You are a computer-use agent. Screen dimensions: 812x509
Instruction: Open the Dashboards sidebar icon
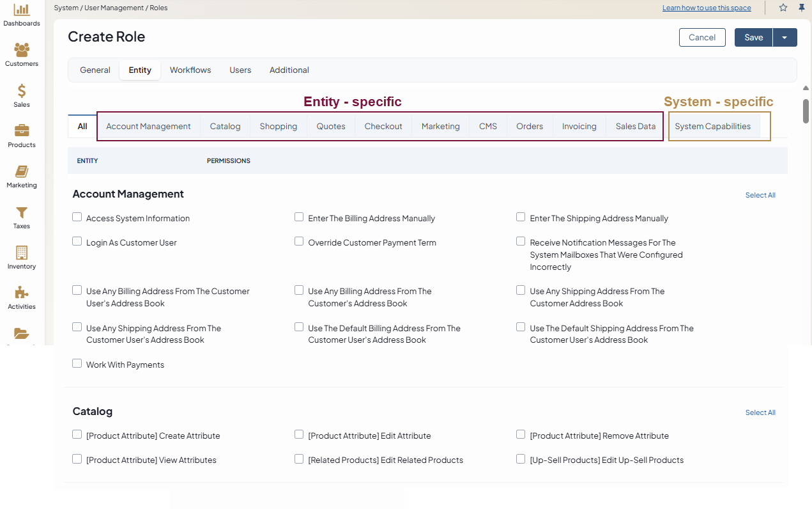click(22, 10)
